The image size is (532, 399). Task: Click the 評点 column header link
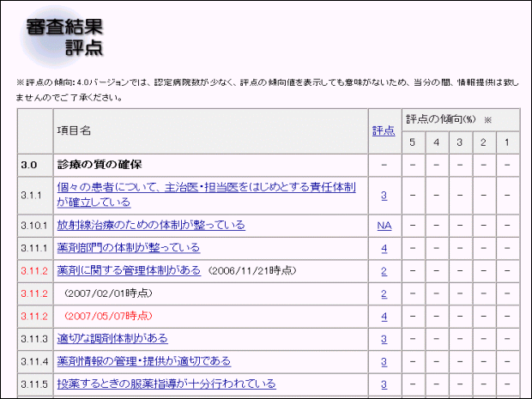(x=384, y=130)
